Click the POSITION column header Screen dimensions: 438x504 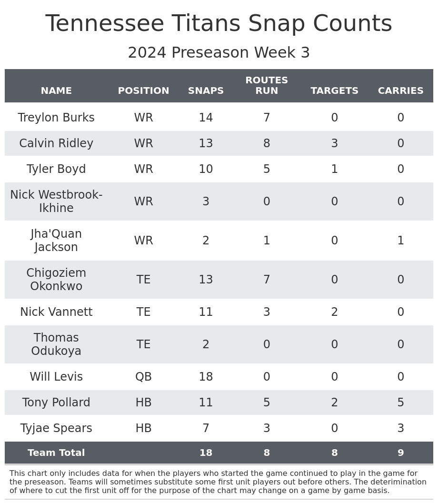pyautogui.click(x=143, y=91)
